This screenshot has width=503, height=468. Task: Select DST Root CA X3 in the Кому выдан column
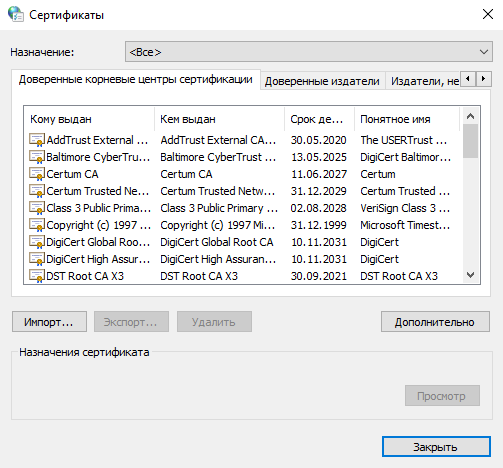85,276
